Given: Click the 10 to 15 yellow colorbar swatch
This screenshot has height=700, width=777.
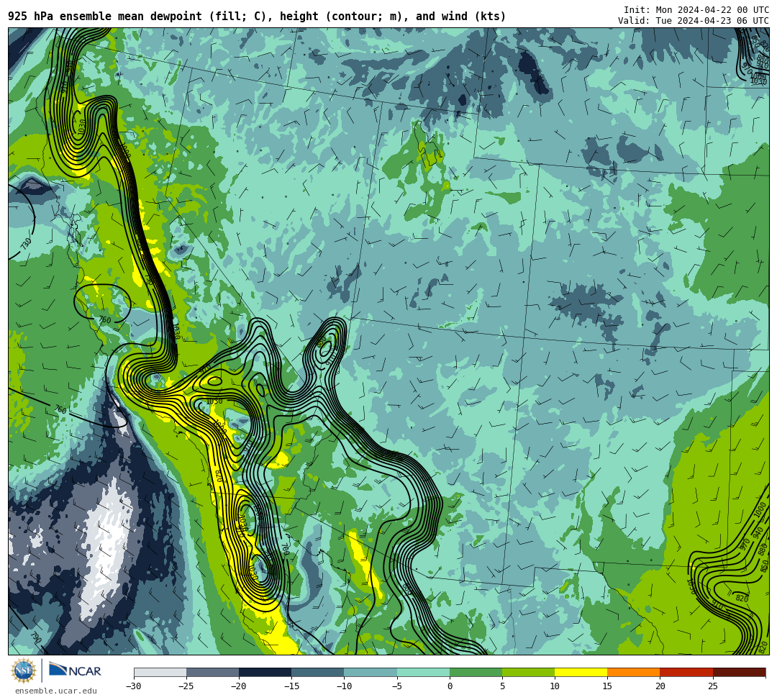Looking at the screenshot, I should 581,672.
